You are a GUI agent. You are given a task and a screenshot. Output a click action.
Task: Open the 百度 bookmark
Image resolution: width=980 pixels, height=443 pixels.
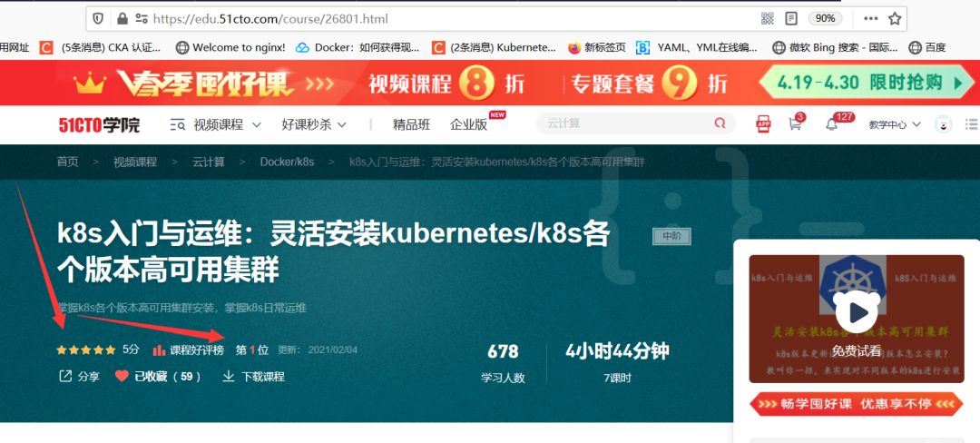pos(927,47)
